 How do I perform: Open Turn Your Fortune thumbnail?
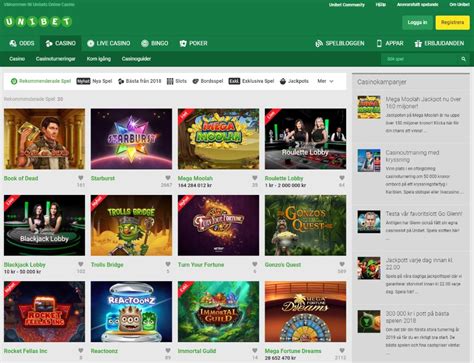pyautogui.click(x=218, y=225)
